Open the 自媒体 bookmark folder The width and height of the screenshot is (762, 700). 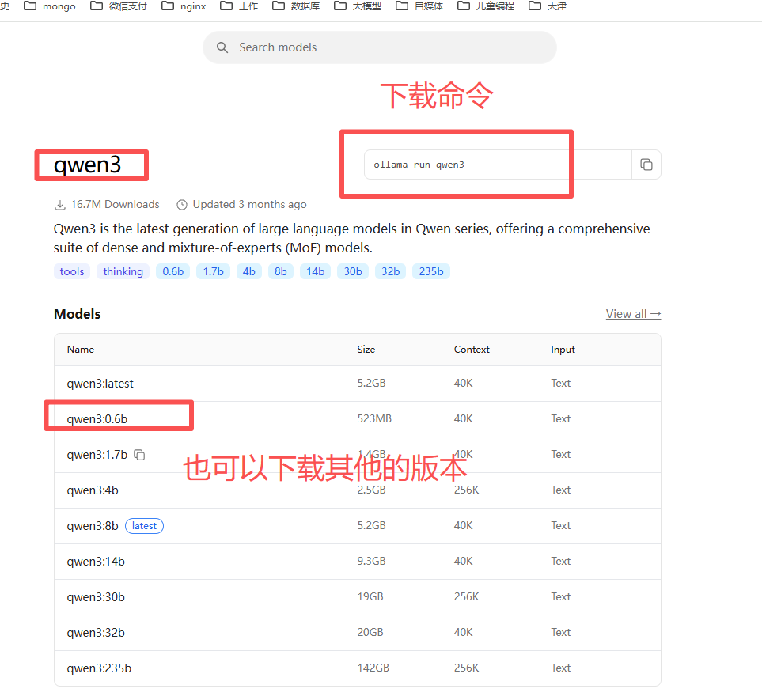point(419,6)
